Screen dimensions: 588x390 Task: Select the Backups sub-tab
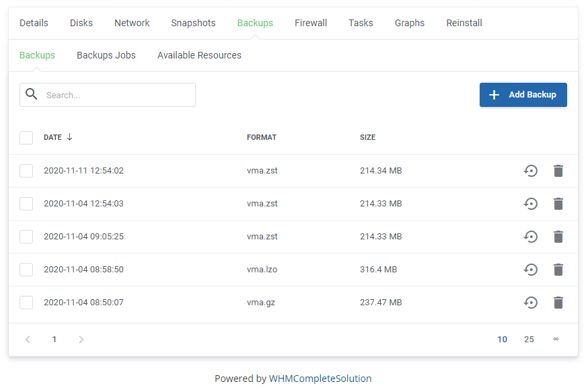tap(37, 55)
